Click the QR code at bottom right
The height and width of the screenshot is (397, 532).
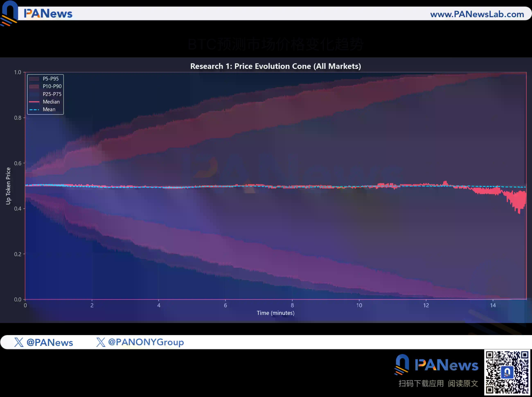click(x=507, y=372)
